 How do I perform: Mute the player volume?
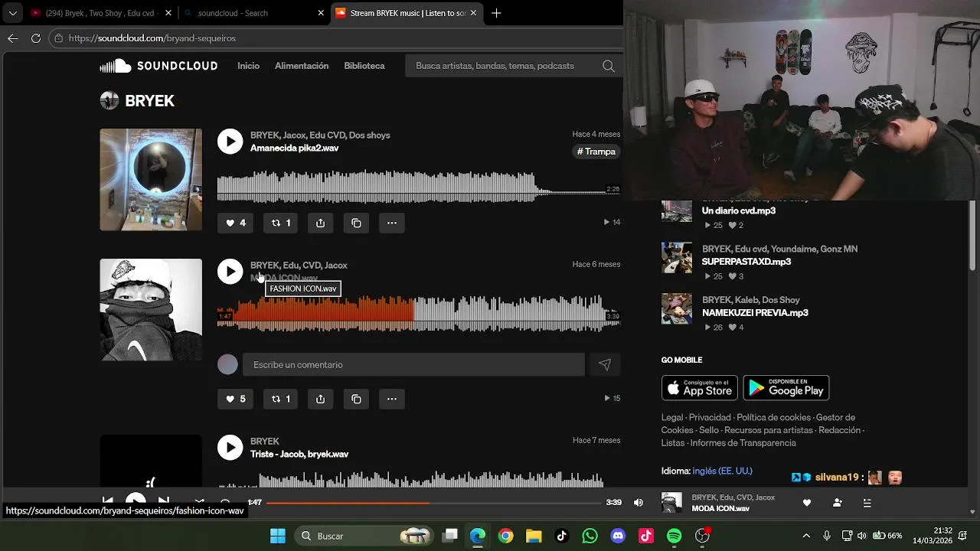click(x=639, y=503)
